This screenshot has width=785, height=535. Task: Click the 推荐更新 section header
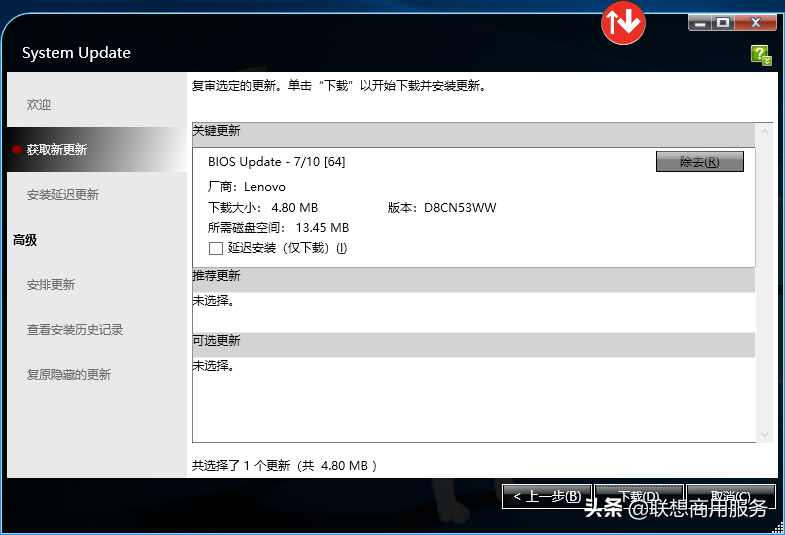click(x=474, y=280)
